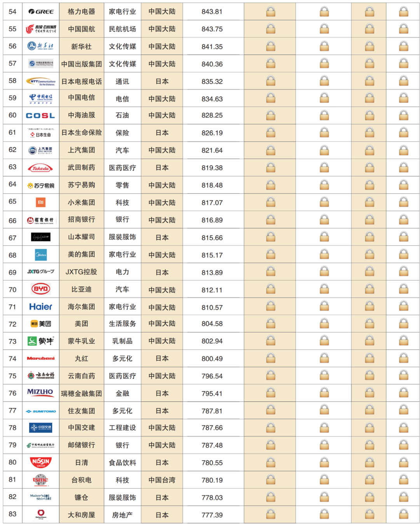Click the name 小米集团
This screenshot has height=524, width=420.
[81, 202]
